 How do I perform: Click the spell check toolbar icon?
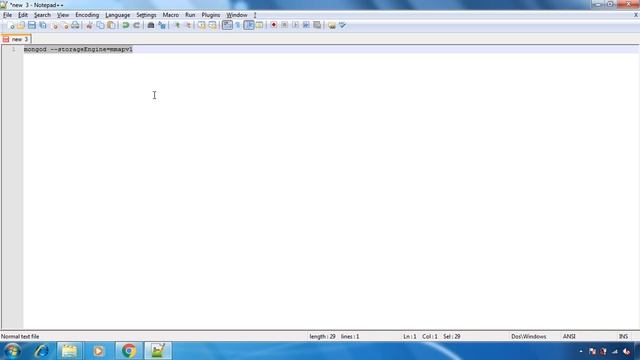(342, 25)
